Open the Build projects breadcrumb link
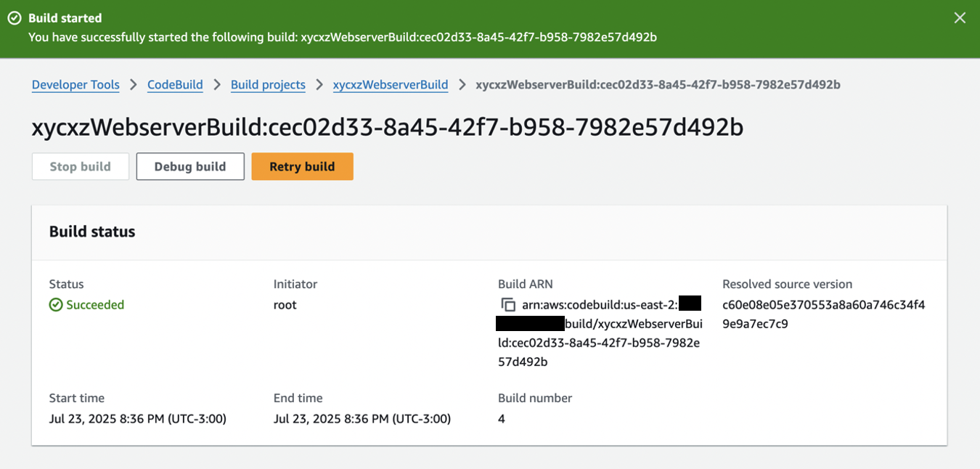This screenshot has height=469, width=980. coord(268,85)
